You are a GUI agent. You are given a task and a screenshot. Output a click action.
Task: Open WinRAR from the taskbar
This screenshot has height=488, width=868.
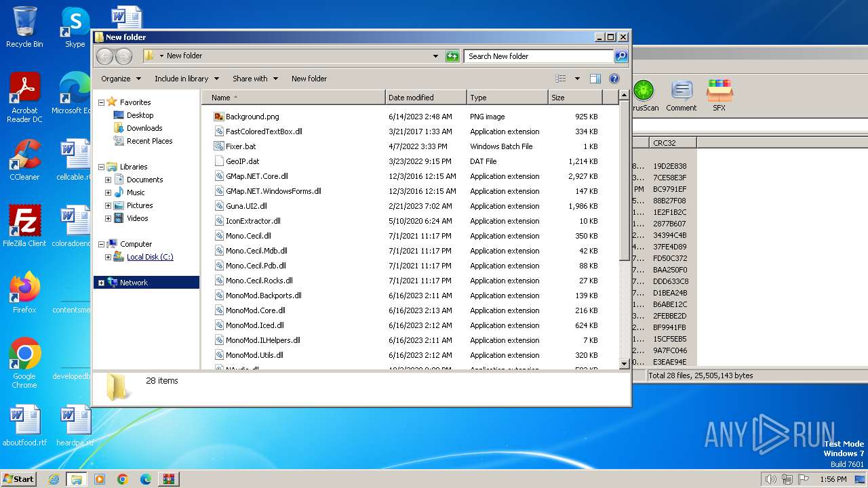(168, 479)
